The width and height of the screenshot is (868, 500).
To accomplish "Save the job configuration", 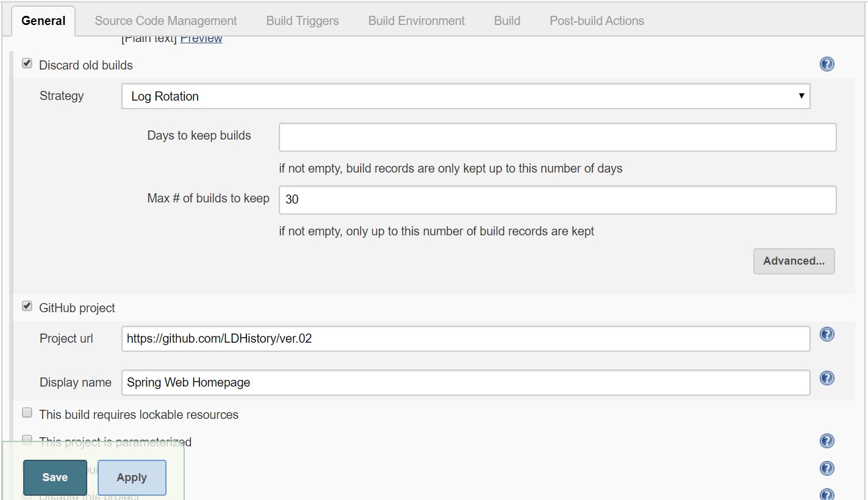I will [x=55, y=477].
